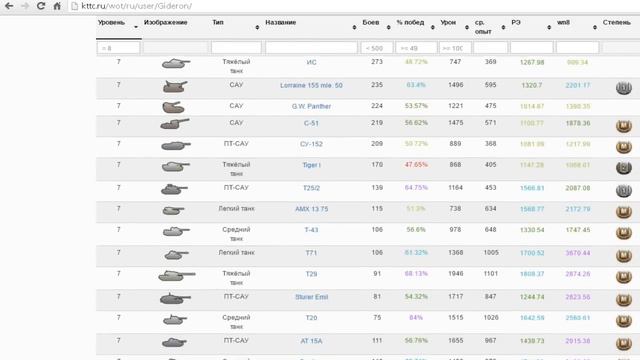
Task: Click mastery badge in СУ-152 row
Action: click(x=624, y=147)
